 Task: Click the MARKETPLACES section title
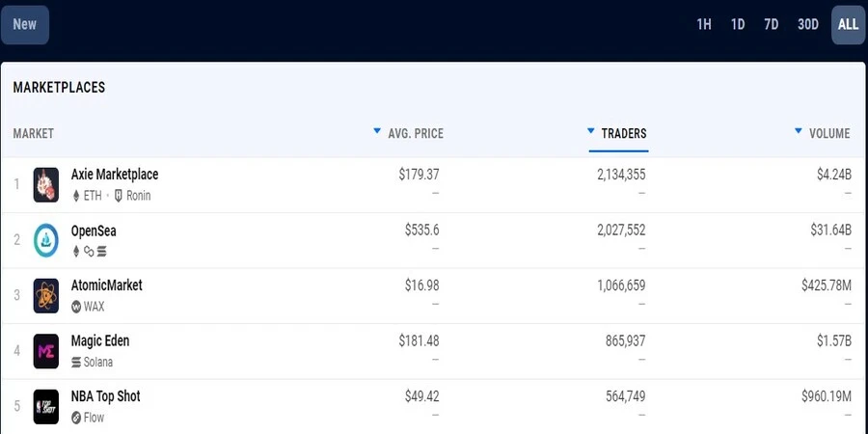tap(59, 88)
